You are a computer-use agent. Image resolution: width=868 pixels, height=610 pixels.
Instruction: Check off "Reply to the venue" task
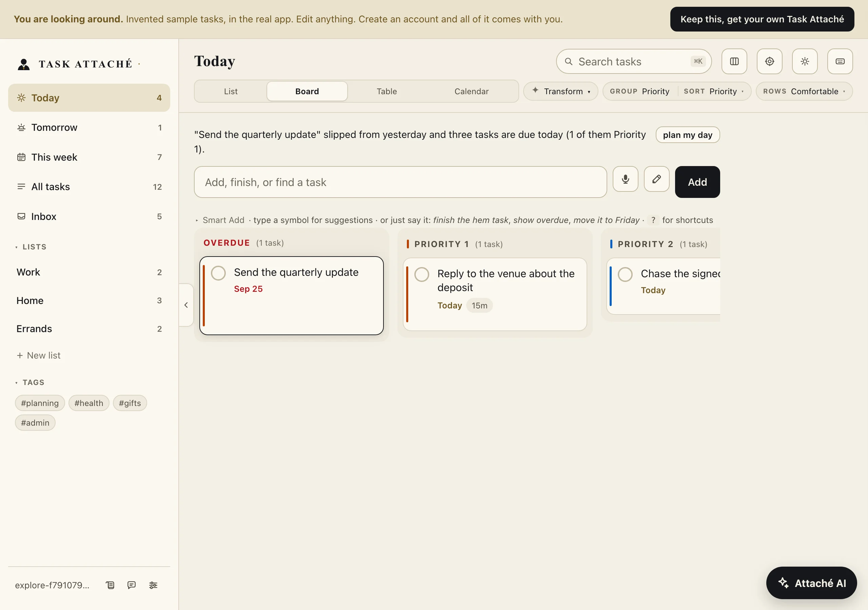coord(421,274)
